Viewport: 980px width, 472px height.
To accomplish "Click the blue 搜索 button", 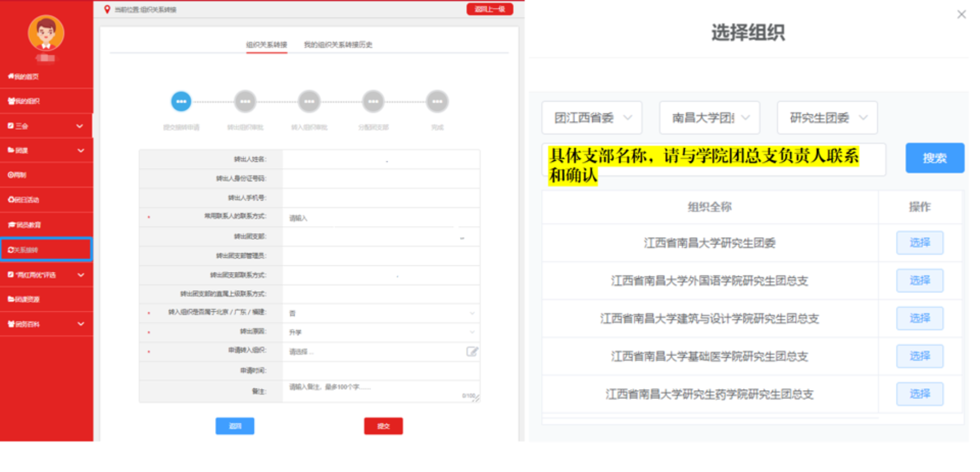I will [x=935, y=158].
